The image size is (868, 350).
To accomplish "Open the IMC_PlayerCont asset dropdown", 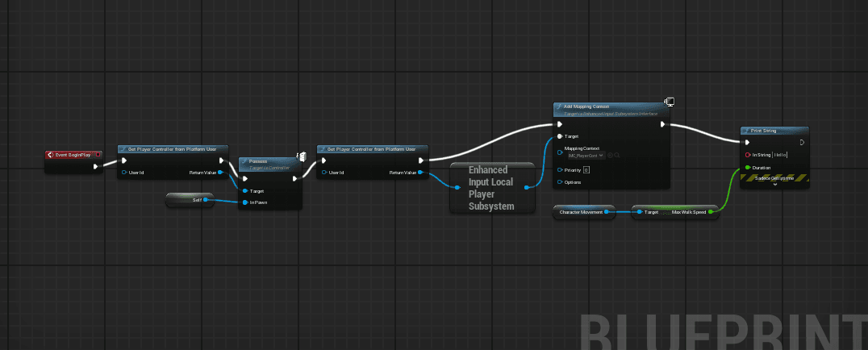I will (585, 156).
